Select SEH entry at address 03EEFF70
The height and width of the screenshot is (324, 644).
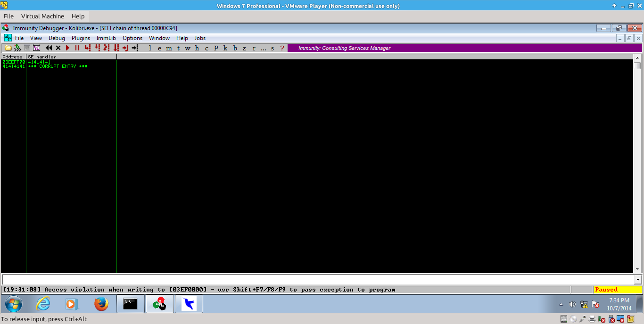[58, 62]
